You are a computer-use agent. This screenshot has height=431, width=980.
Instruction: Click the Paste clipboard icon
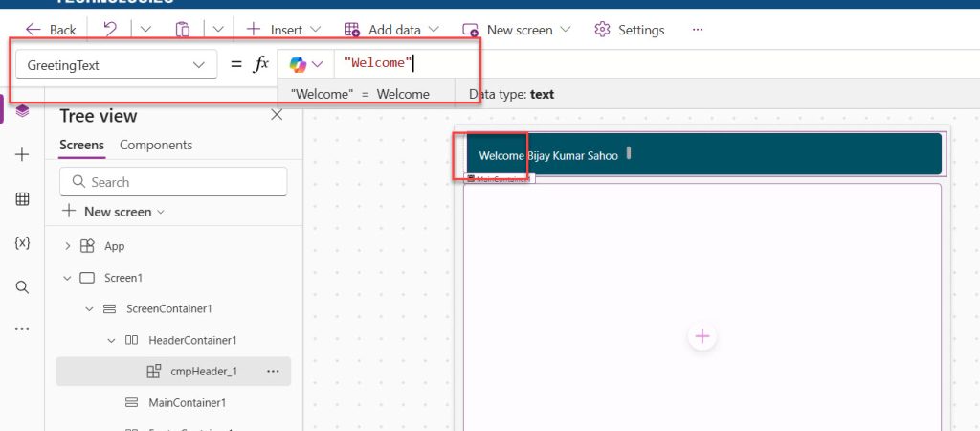click(183, 30)
